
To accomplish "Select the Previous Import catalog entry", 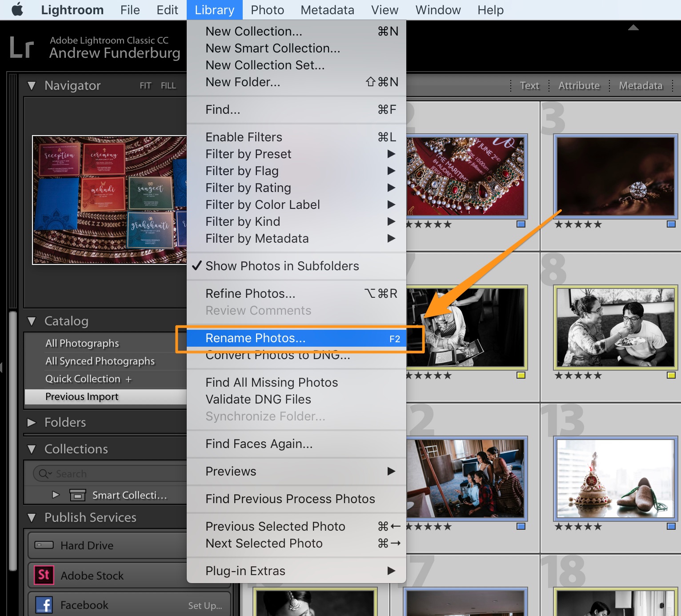I will (81, 396).
